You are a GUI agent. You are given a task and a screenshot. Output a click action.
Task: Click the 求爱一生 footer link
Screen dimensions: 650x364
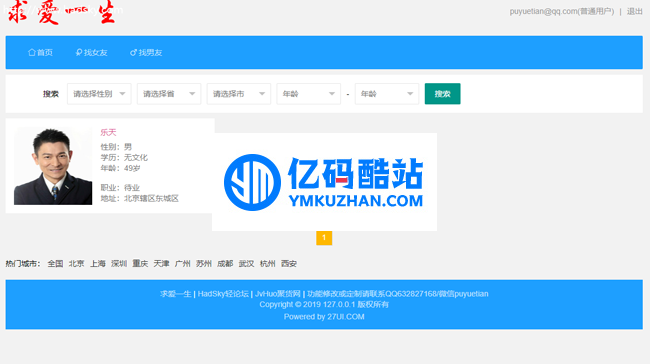pos(176,294)
